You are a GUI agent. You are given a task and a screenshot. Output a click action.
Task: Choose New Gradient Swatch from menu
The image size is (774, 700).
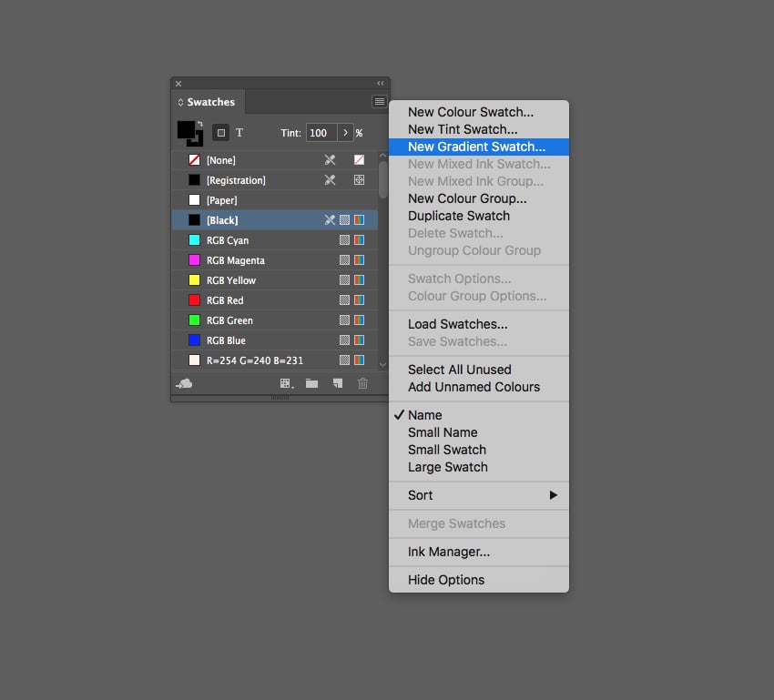pos(477,147)
